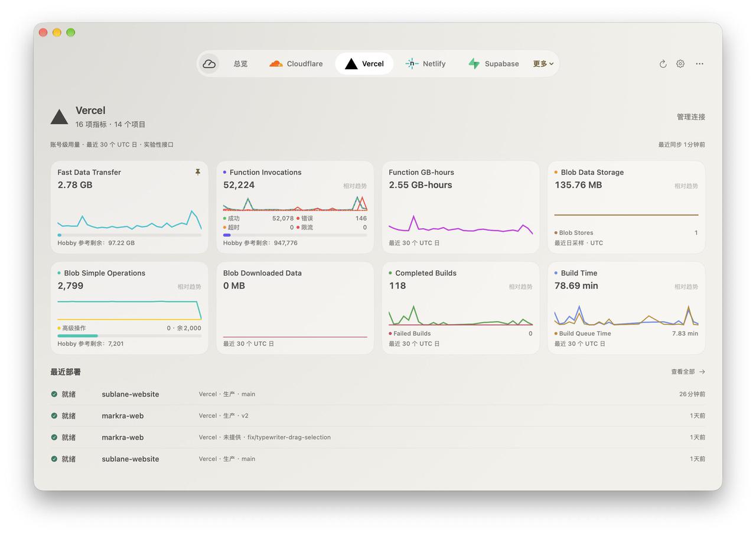
Task: Click the Blob Simple Operations usage progress bar
Action: click(129, 336)
